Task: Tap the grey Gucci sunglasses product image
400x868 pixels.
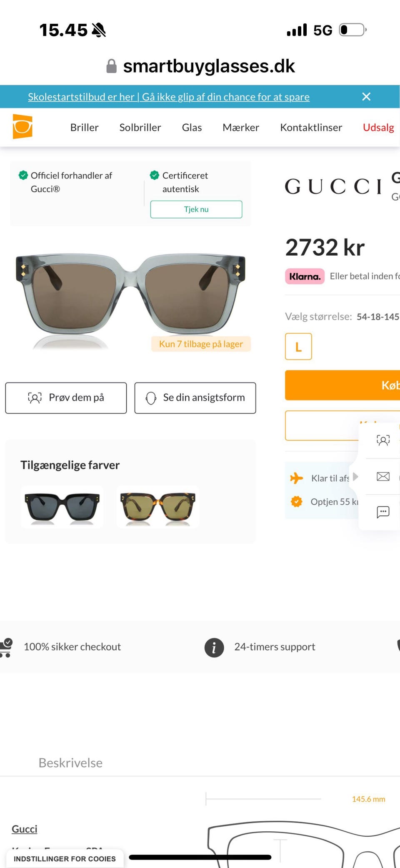Action: click(130, 294)
